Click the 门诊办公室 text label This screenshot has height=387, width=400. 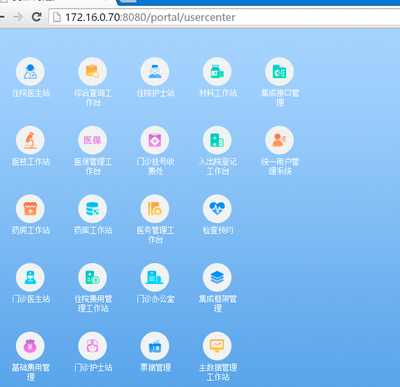tap(155, 299)
